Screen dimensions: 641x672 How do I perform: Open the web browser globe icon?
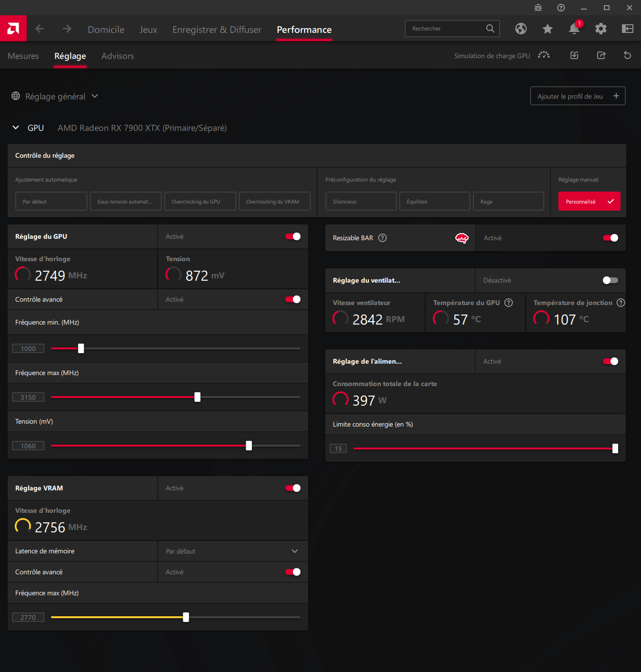point(521,29)
